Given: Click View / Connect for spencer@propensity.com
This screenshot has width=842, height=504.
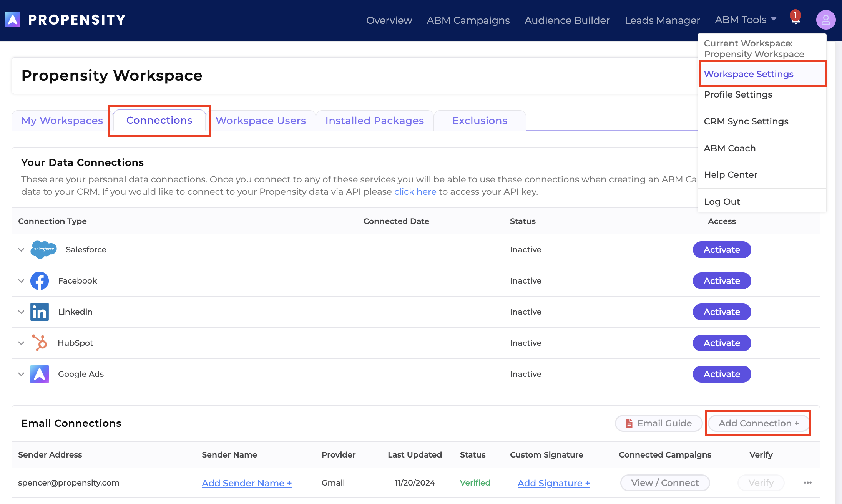Looking at the screenshot, I should (x=665, y=483).
